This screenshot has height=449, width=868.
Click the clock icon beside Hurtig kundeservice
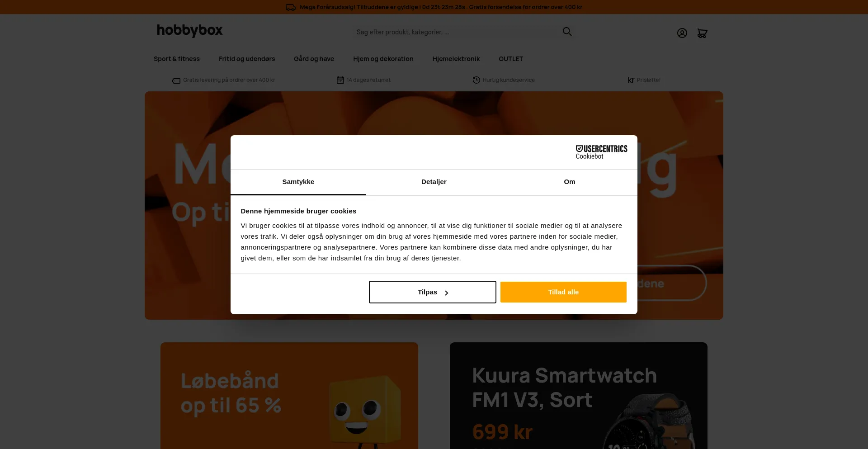[476, 80]
